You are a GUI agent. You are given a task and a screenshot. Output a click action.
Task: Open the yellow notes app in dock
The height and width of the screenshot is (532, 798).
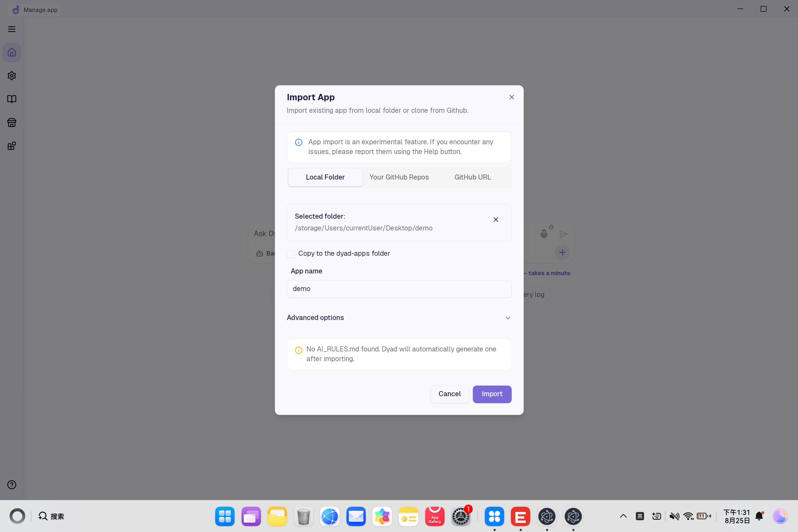point(408,516)
